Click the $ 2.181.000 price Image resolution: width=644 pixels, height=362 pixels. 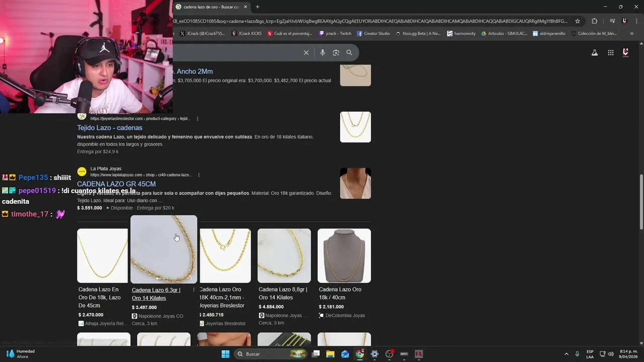pos(331,307)
